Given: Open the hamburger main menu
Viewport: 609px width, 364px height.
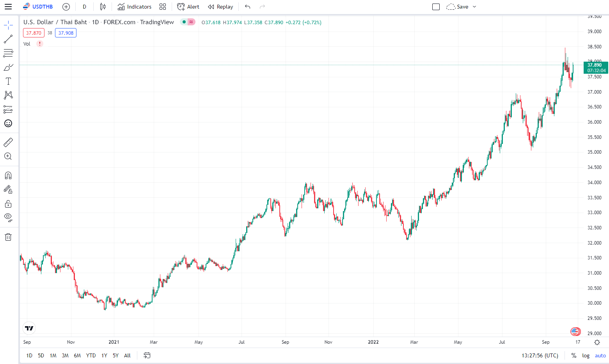Looking at the screenshot, I should [8, 7].
